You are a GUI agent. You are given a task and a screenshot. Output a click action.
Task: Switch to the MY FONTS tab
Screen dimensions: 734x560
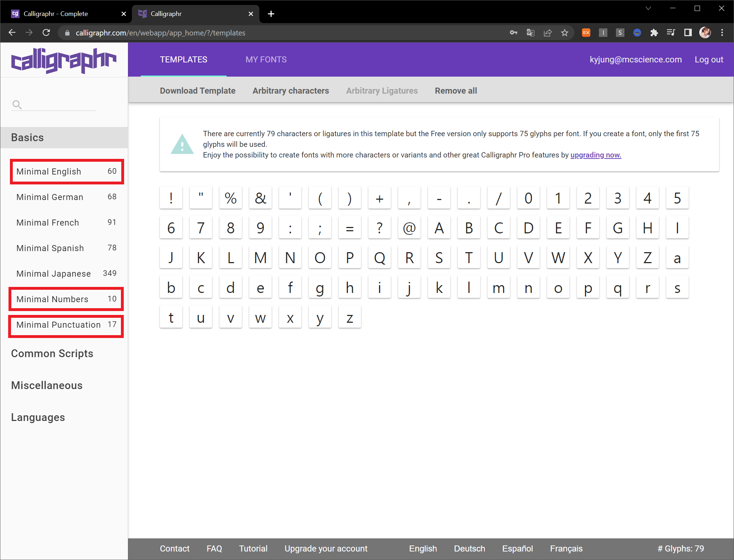266,60
